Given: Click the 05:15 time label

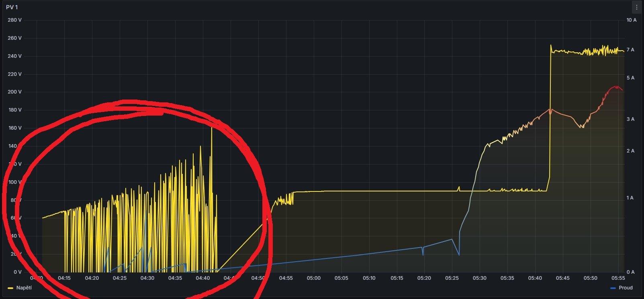Looking at the screenshot, I should coord(397,278).
